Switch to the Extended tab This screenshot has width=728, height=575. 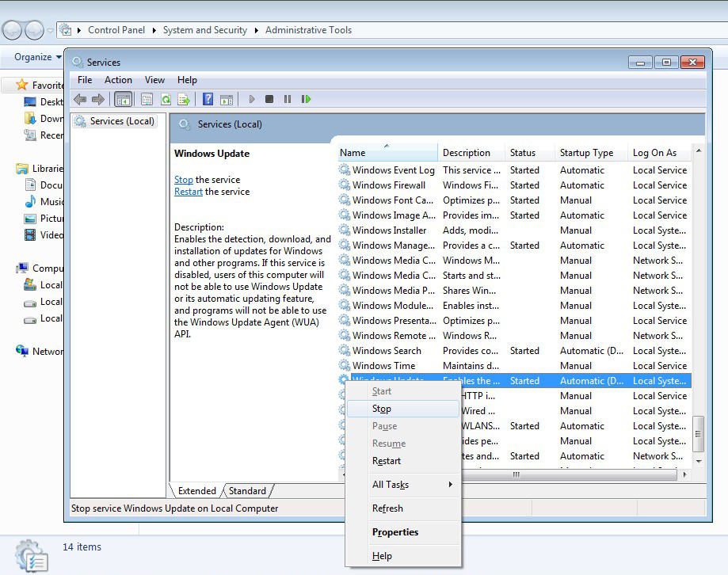click(x=197, y=490)
